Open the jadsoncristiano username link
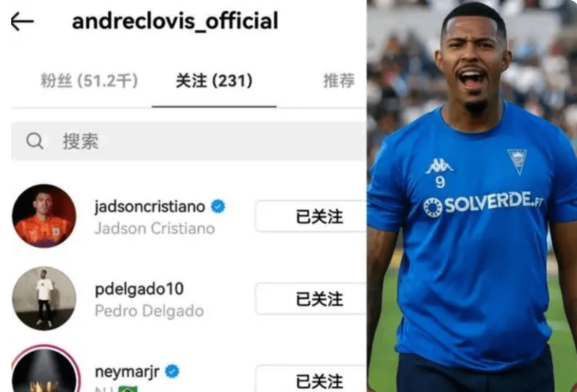Image resolution: width=577 pixels, height=392 pixels. tap(150, 207)
